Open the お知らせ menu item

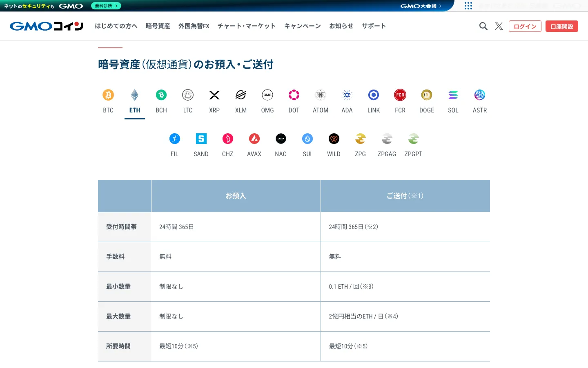pyautogui.click(x=341, y=26)
